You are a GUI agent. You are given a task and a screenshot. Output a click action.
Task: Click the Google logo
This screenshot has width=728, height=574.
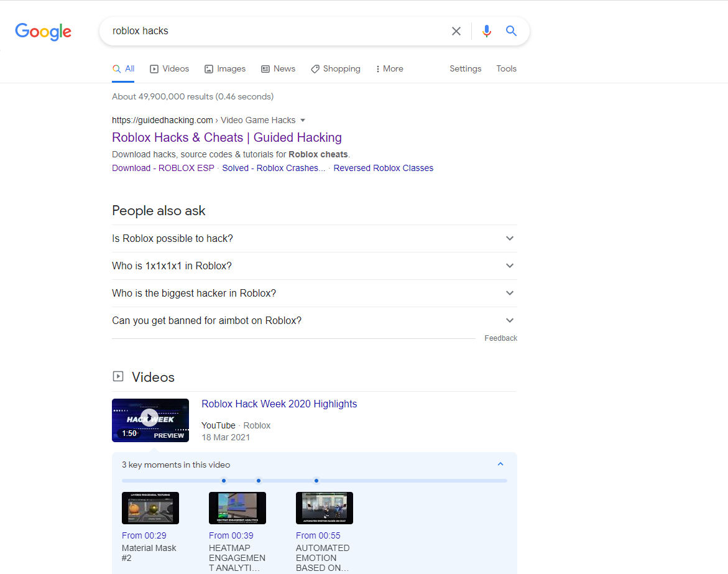[x=43, y=32]
